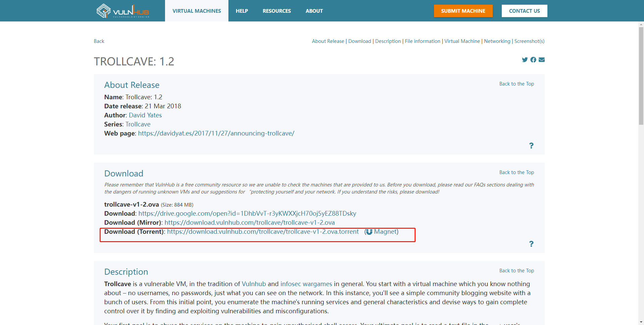Open the infosec wargames link

pyautogui.click(x=306, y=284)
